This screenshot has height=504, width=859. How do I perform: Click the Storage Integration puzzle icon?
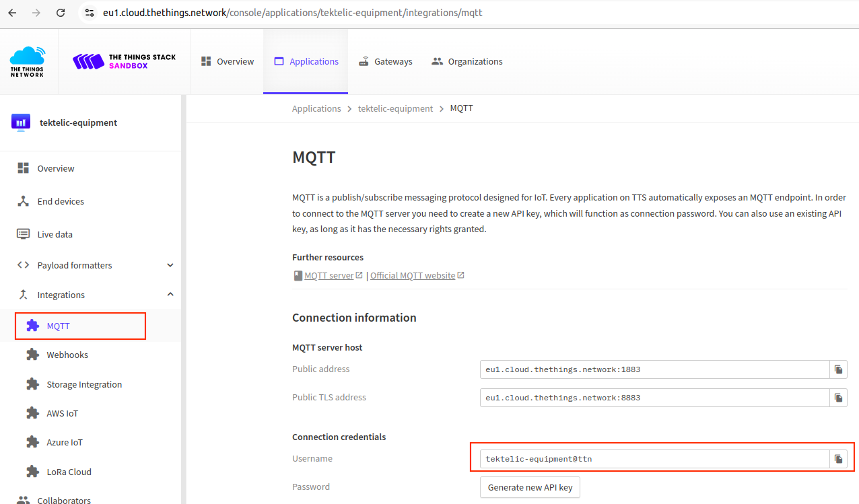(32, 384)
